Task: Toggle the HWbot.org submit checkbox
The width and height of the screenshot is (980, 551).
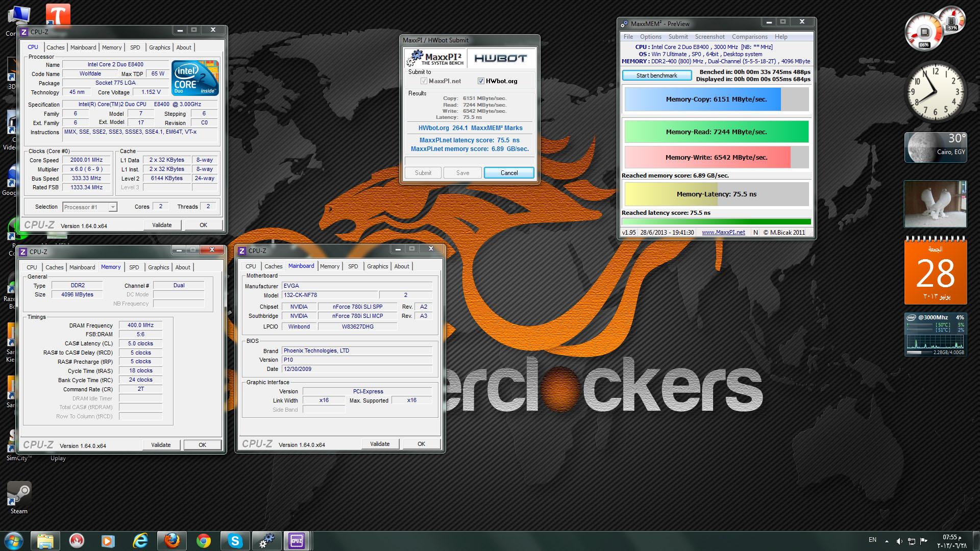Action: pos(481,81)
